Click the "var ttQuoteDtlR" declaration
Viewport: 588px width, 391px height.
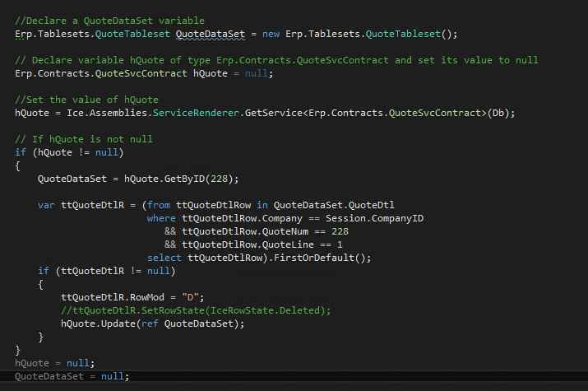(81, 205)
